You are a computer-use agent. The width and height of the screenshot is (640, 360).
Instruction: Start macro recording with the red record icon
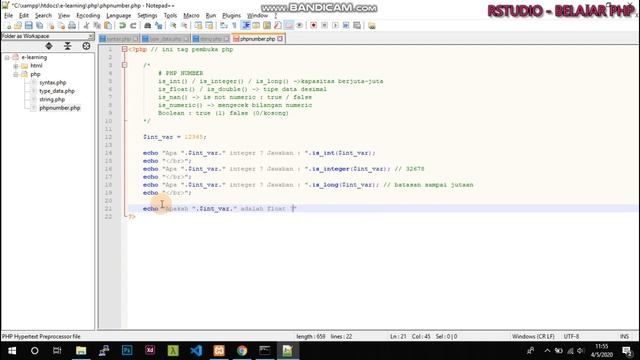point(313,26)
